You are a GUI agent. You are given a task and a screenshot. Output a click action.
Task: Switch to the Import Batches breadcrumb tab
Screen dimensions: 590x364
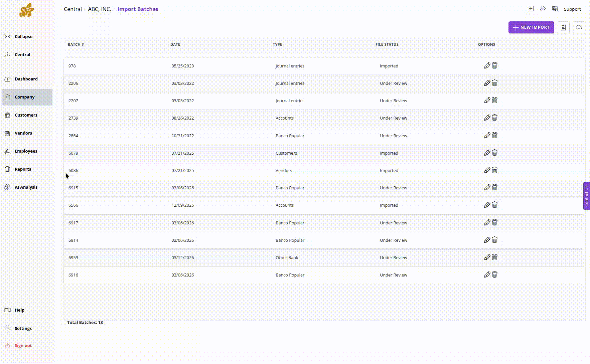pyautogui.click(x=138, y=9)
